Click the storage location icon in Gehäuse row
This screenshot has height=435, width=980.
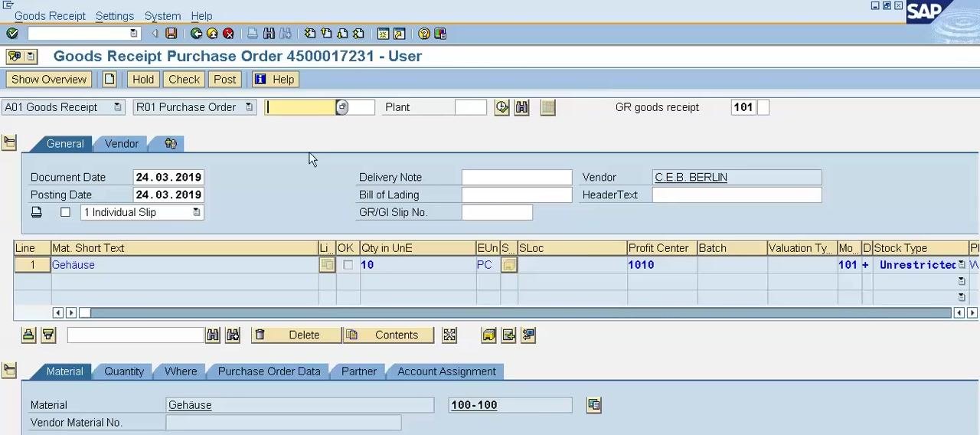tap(509, 265)
